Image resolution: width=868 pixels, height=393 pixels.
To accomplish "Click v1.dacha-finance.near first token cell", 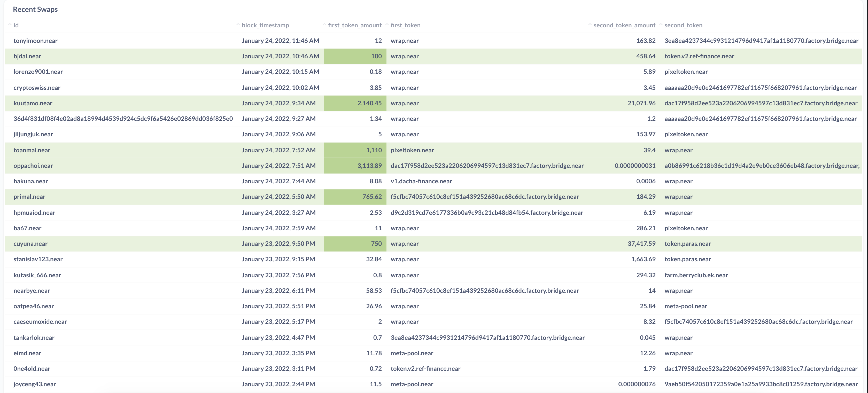I will [421, 181].
